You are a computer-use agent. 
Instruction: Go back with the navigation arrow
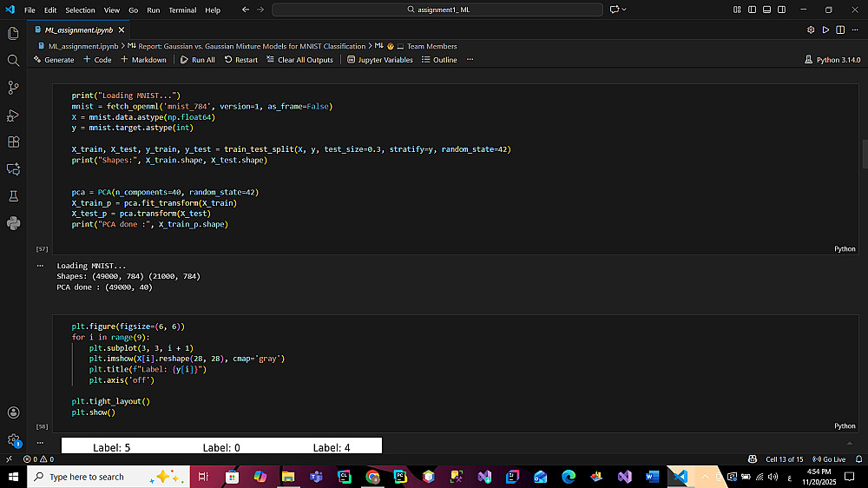pyautogui.click(x=246, y=10)
